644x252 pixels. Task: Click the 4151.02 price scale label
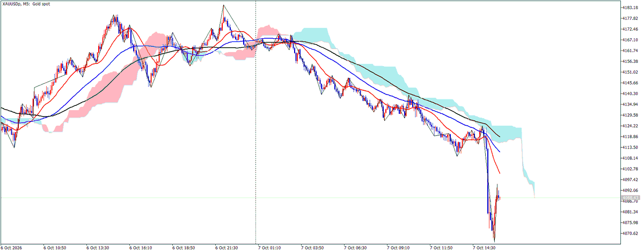(x=630, y=72)
